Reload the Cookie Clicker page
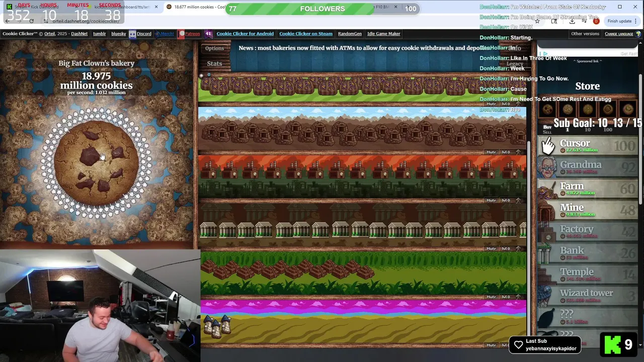This screenshot has height=362, width=644. pos(31,21)
